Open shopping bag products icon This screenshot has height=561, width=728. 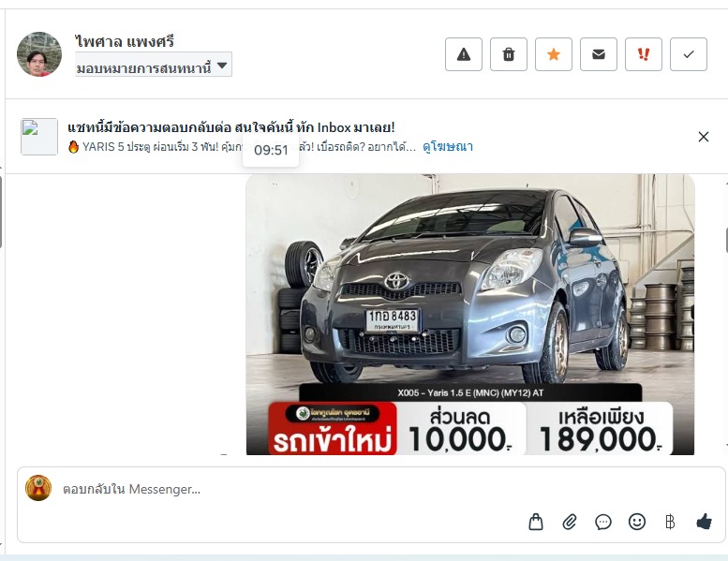click(536, 522)
